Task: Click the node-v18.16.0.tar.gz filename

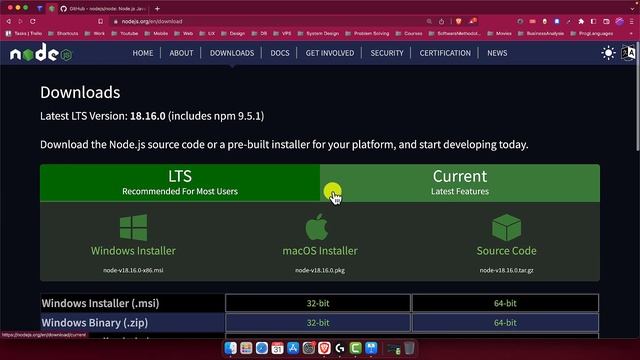Action: (507, 270)
